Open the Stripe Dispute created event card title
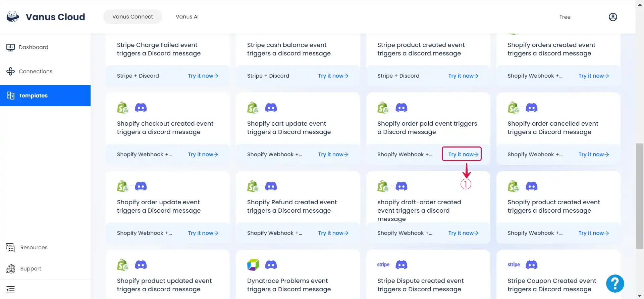This screenshot has height=299, width=644. click(x=420, y=285)
